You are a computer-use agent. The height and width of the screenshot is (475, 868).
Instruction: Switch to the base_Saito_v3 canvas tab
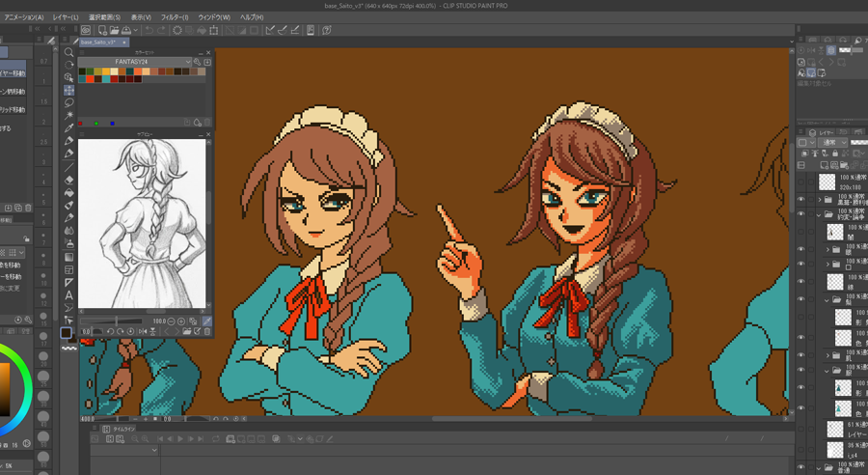(x=97, y=42)
